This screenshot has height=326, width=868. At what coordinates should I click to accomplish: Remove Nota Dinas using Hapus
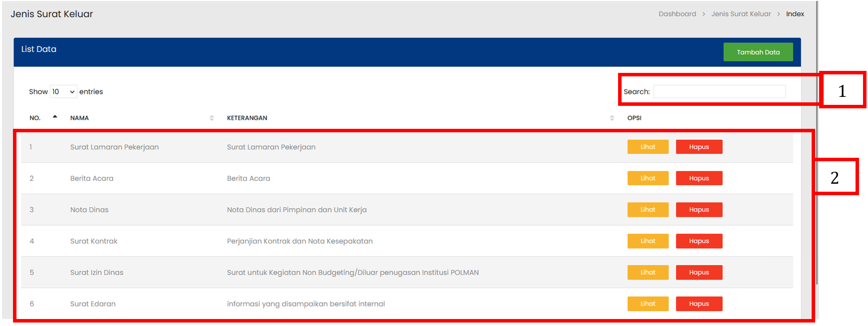pos(698,210)
